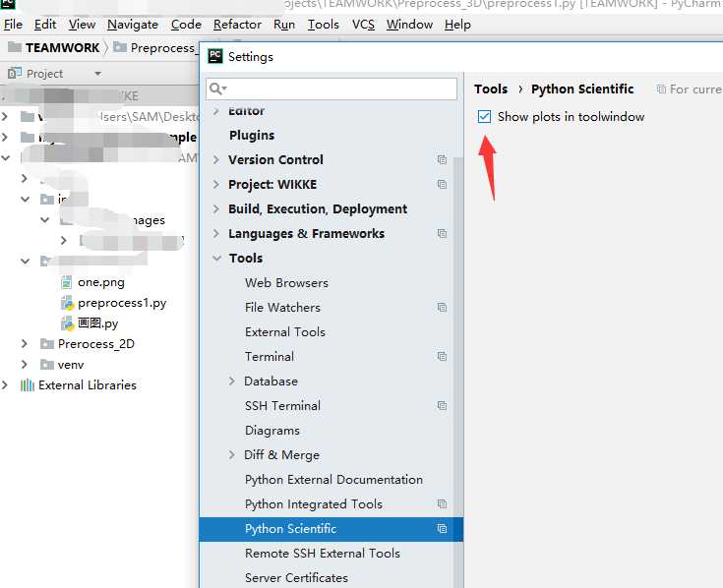Open the Project view dropdown
Image resolution: width=723 pixels, height=588 pixels.
point(97,74)
